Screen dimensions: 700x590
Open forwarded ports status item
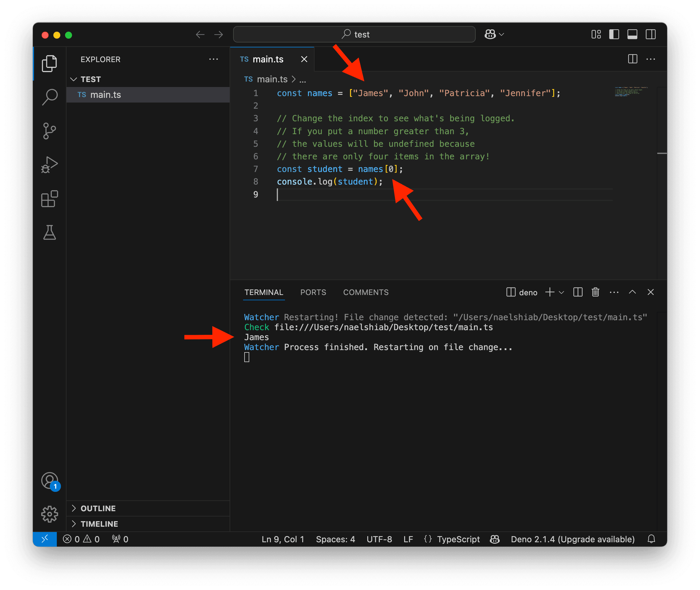click(120, 539)
